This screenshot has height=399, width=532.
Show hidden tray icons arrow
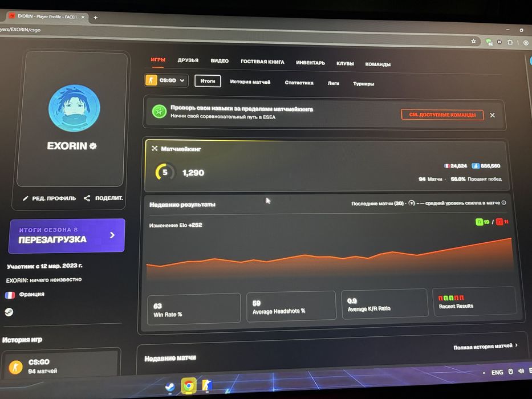(x=484, y=373)
